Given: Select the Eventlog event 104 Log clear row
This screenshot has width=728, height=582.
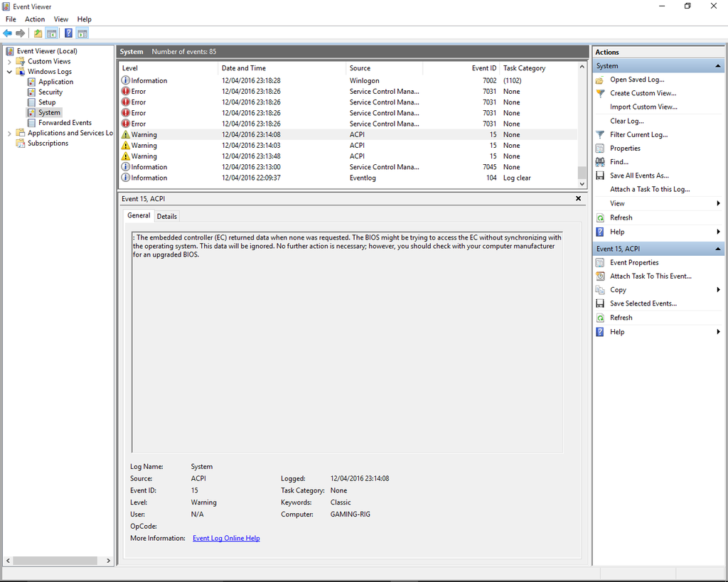Looking at the screenshot, I should [x=348, y=178].
